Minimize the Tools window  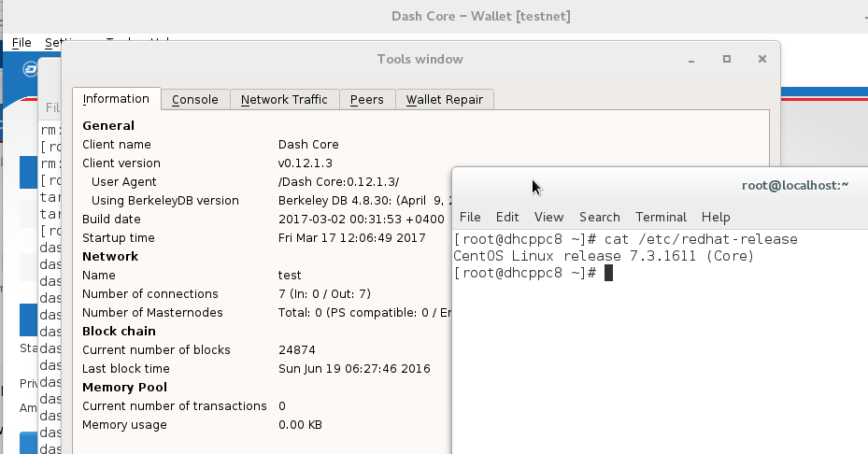click(691, 59)
